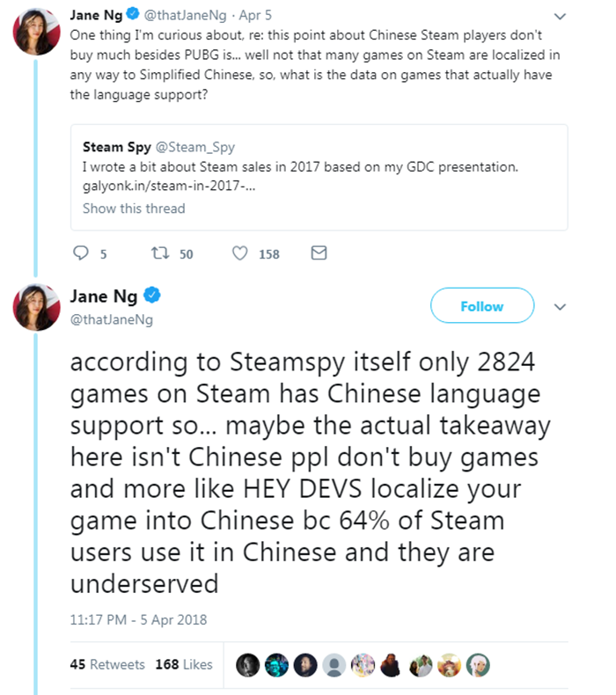Open "Show this thread" link
The height and width of the screenshot is (695, 616).
tap(134, 208)
